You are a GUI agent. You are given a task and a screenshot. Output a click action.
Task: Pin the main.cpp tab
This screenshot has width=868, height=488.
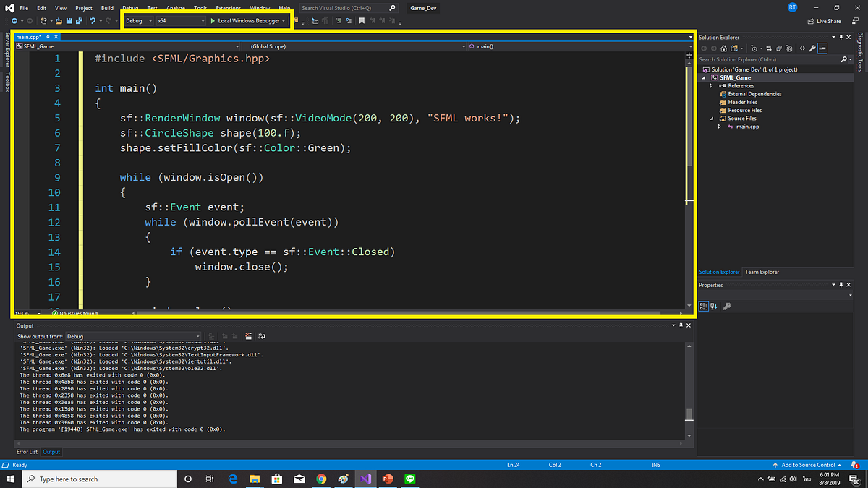[x=47, y=36]
